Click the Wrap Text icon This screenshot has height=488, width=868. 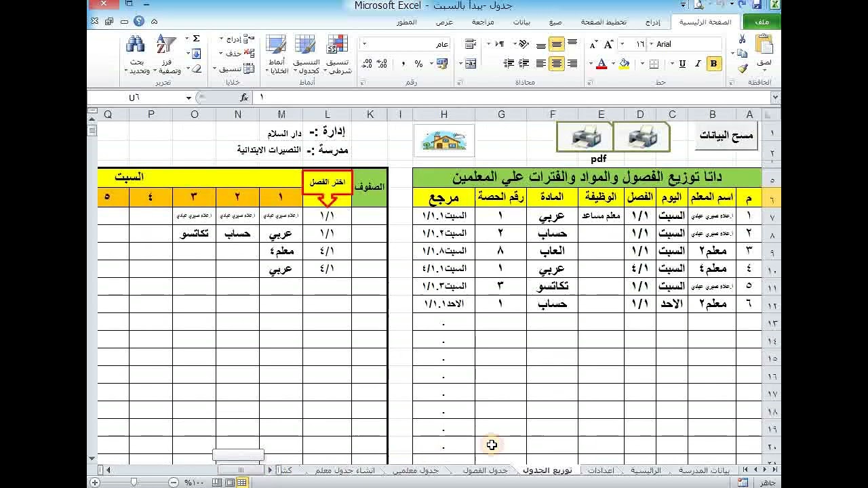[470, 44]
